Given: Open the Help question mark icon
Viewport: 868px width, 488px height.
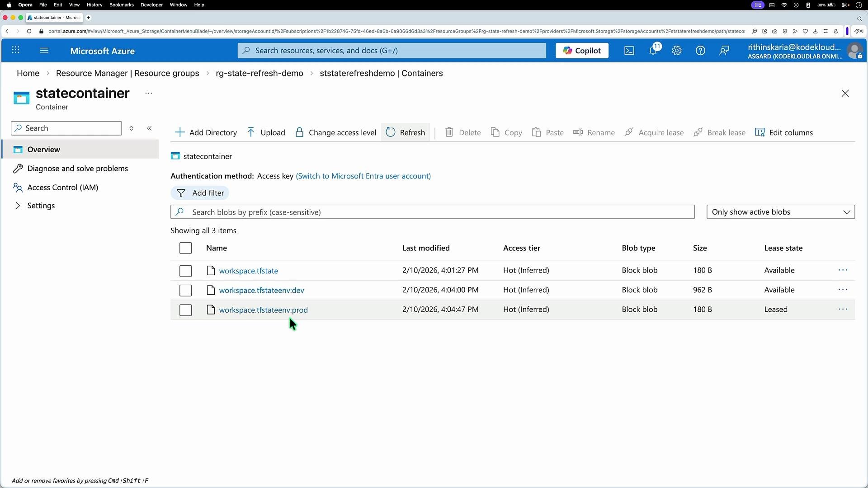Looking at the screenshot, I should point(700,51).
